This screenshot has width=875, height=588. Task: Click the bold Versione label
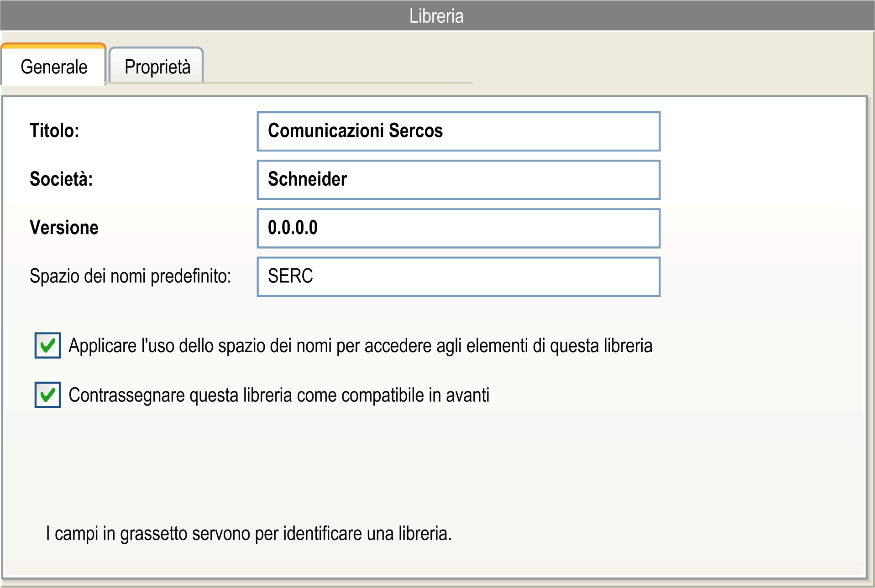click(x=64, y=228)
